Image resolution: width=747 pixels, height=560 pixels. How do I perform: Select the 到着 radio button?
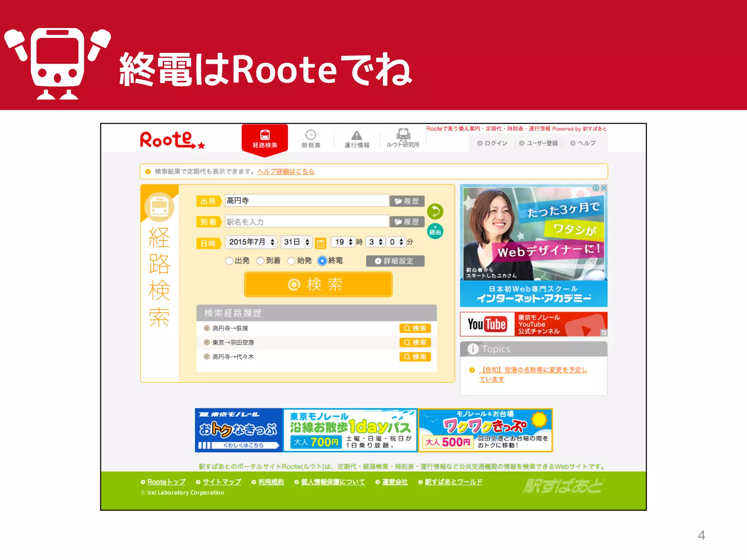click(260, 261)
